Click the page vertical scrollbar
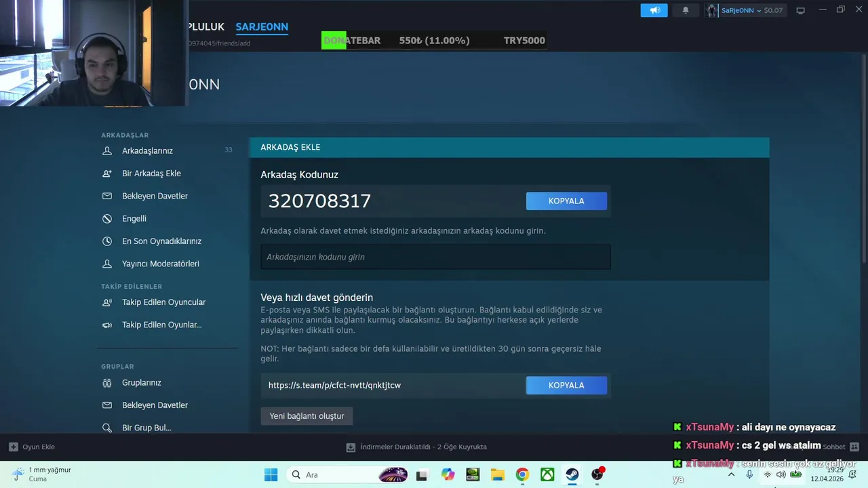Screen dimensions: 868x488 864,159
